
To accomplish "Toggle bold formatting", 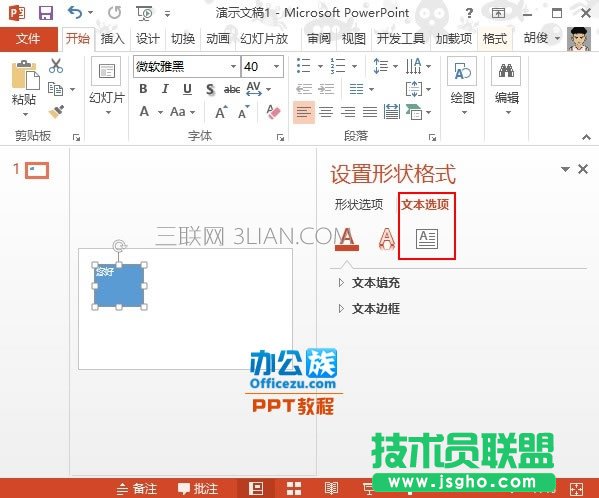I will coord(143,89).
